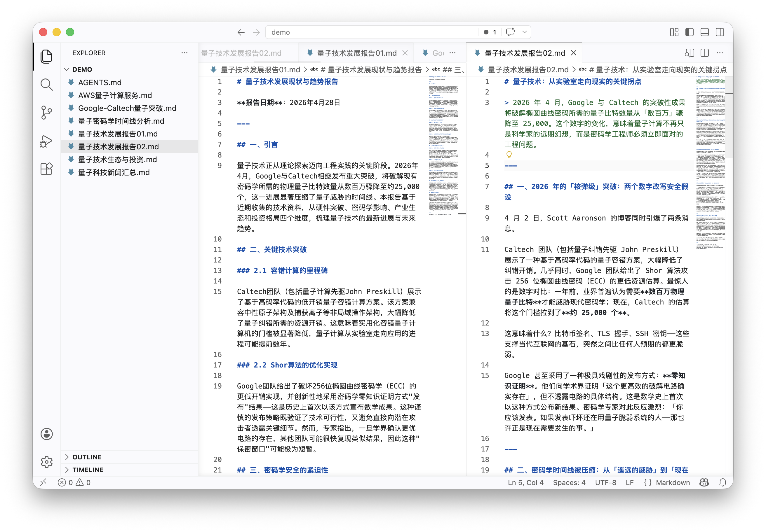
Task: Toggle the bottom panel visibility
Action: tap(705, 32)
